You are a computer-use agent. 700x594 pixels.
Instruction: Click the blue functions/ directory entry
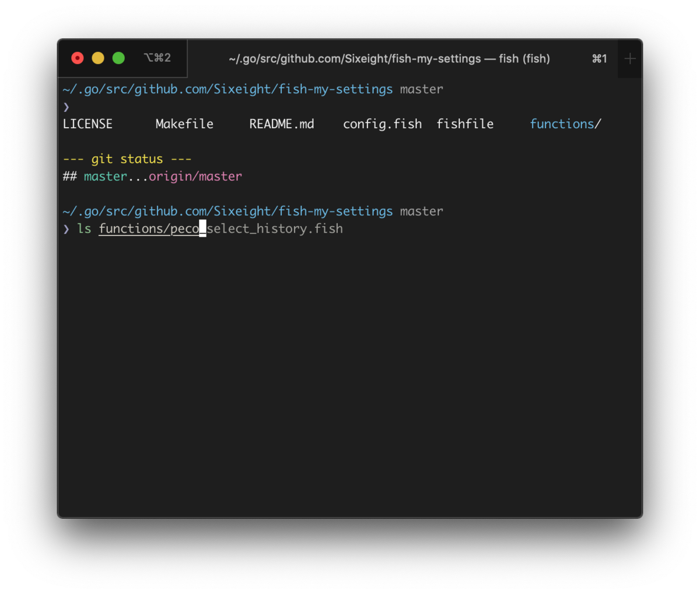565,124
